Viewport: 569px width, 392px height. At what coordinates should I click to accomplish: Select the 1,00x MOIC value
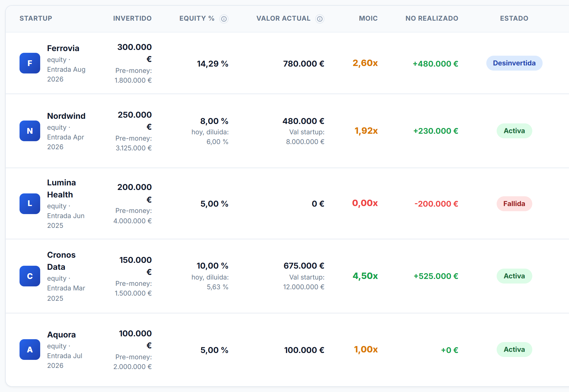click(x=366, y=349)
